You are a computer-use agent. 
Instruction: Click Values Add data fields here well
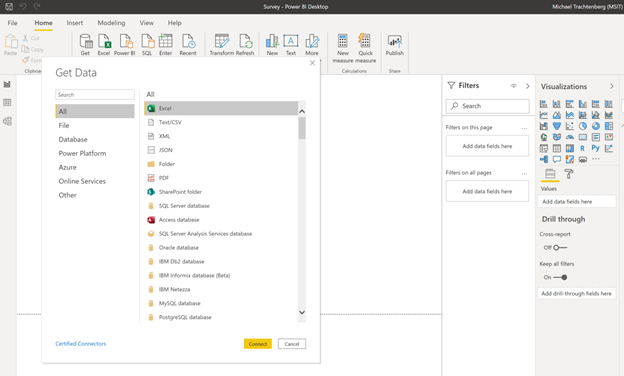pyautogui.click(x=577, y=202)
